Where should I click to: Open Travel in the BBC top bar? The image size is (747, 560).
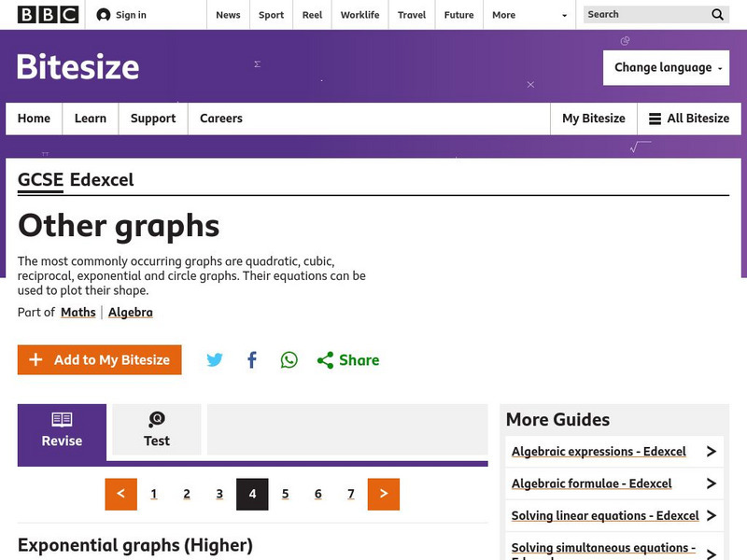[x=412, y=15]
